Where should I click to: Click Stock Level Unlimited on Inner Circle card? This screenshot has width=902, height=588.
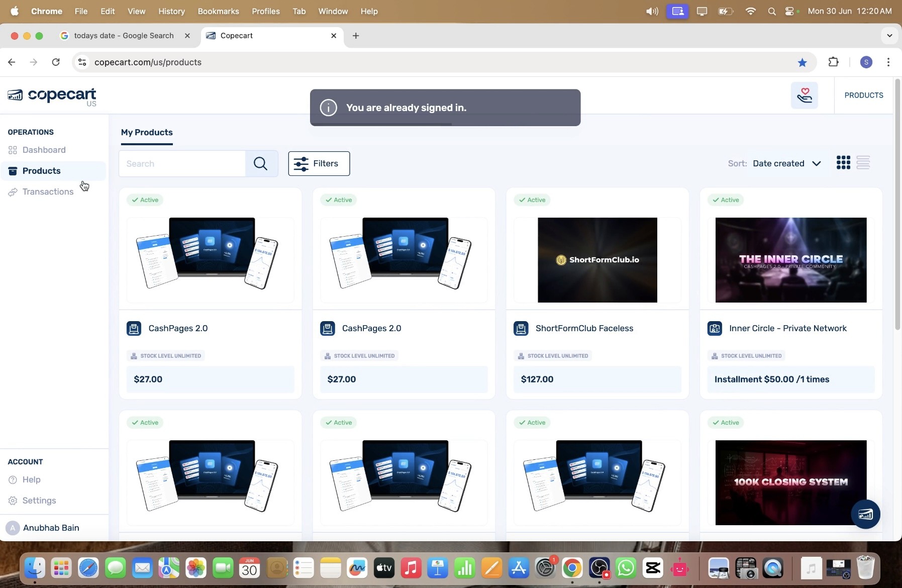tap(746, 356)
